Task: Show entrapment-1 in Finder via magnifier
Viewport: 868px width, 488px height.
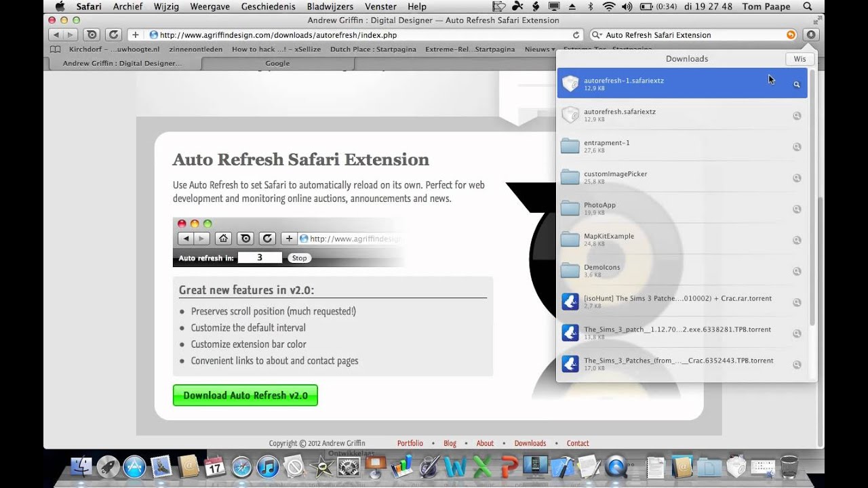Action: (x=797, y=147)
